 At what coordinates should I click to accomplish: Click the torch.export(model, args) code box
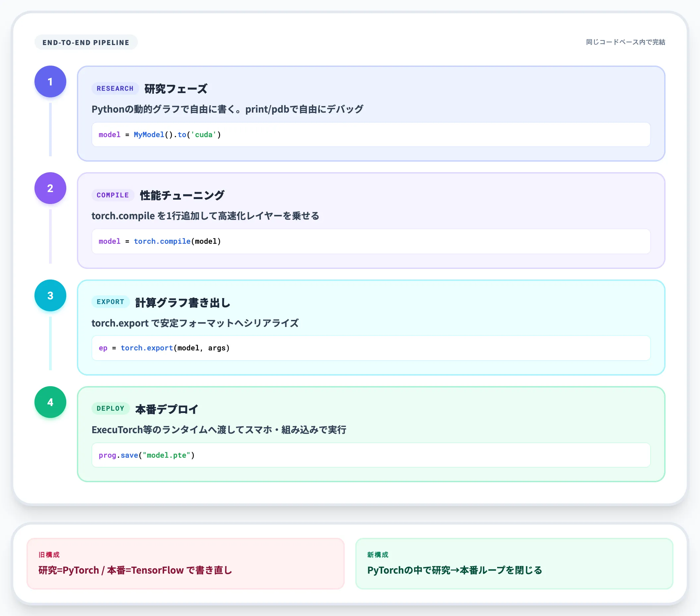click(x=371, y=348)
